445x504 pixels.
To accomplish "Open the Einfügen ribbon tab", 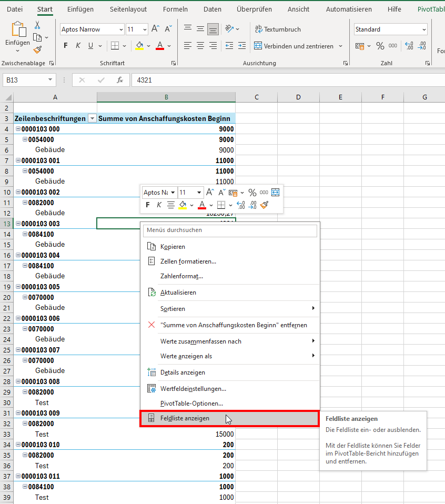I will [80, 9].
